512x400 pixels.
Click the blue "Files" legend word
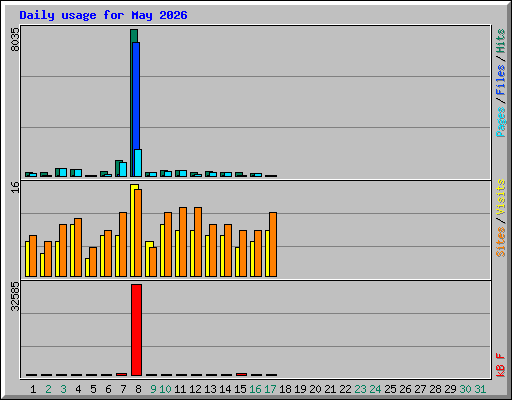click(x=501, y=80)
